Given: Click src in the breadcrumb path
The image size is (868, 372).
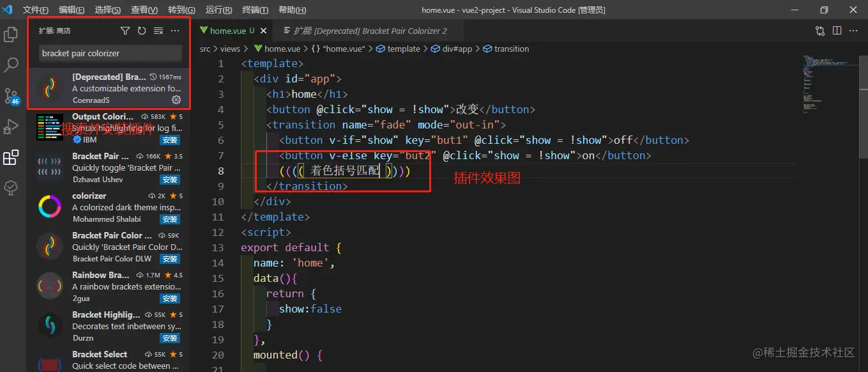Looking at the screenshot, I should [x=205, y=49].
